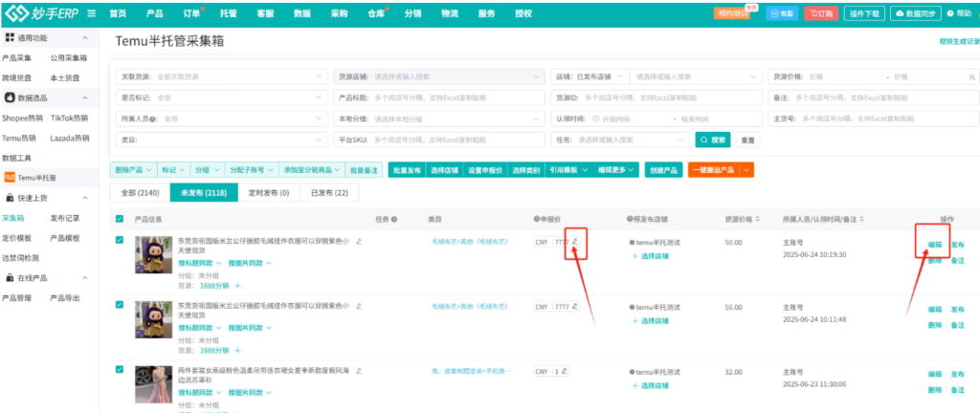Click title edit pencil of 两件套装 product
This screenshot has width=980, height=413.
(x=360, y=371)
